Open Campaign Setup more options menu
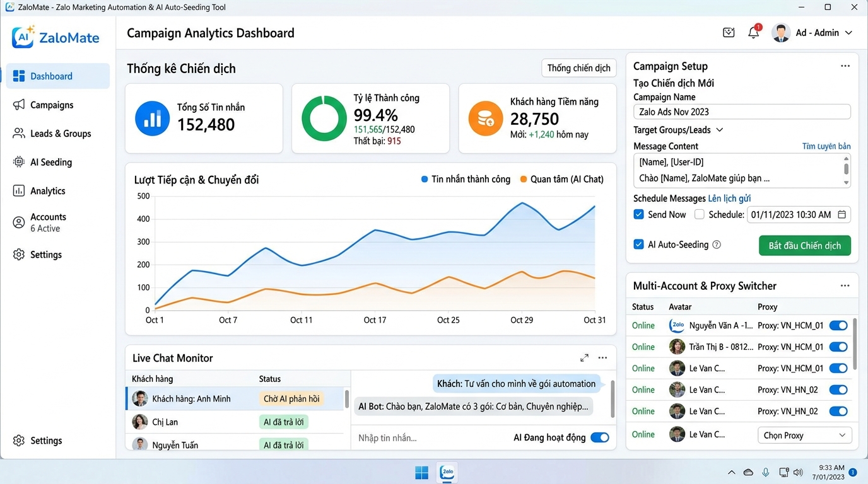 click(845, 66)
